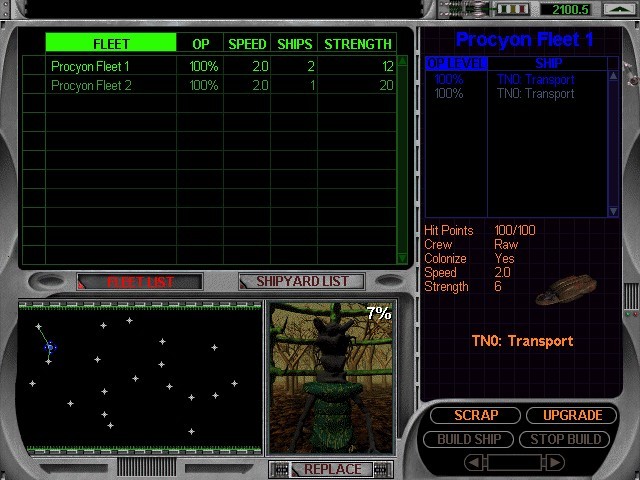Click the BUILD SHIP button
The height and width of the screenshot is (480, 640).
[469, 439]
